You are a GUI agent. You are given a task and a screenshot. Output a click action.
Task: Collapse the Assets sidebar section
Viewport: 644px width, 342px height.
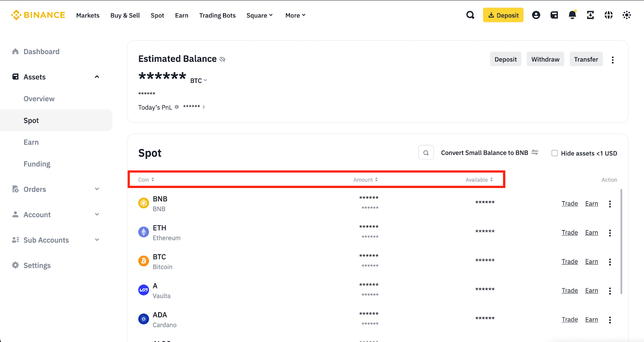[97, 77]
